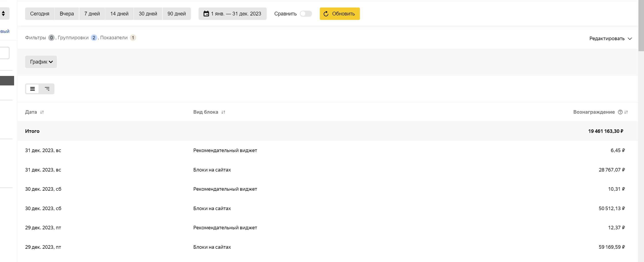This screenshot has width=644, height=262.
Task: Select total value 19 461 163,30 ₽
Action: pyautogui.click(x=605, y=131)
